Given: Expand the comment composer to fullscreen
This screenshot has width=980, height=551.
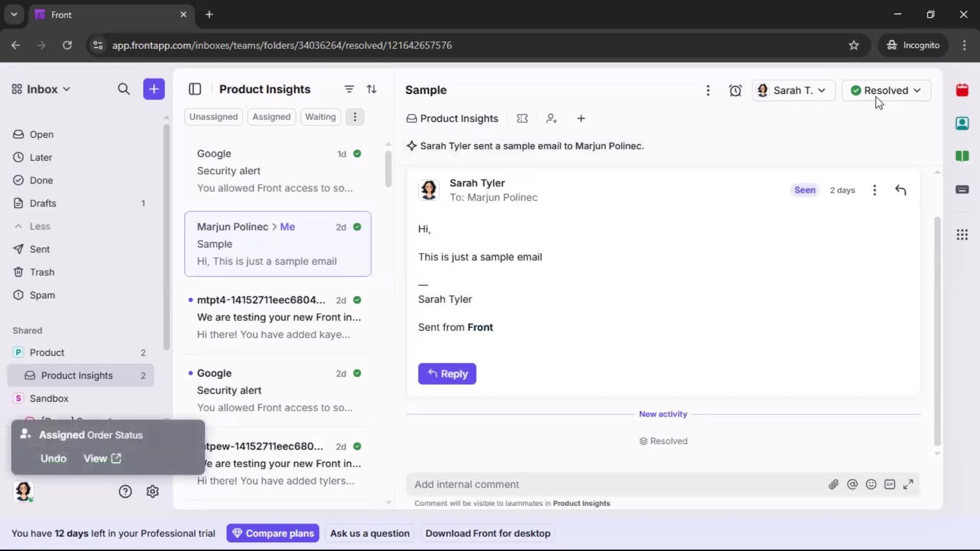Looking at the screenshot, I should (x=909, y=484).
